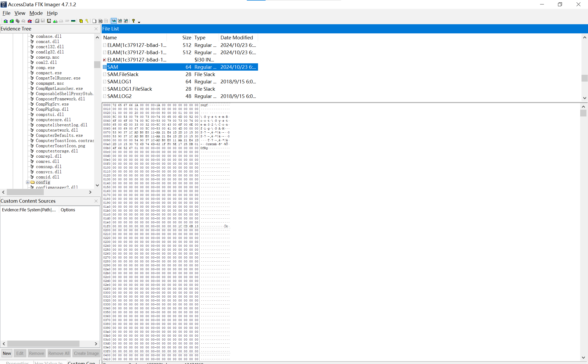Select comsvcs.dll in the tree

click(49, 172)
